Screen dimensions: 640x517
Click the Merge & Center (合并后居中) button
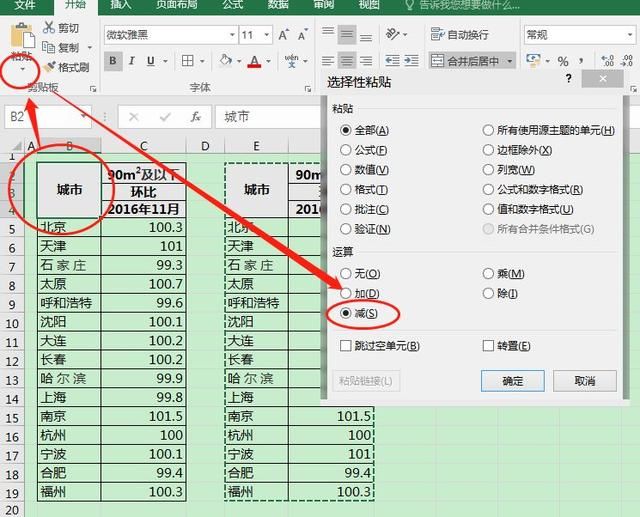pyautogui.click(x=466, y=61)
